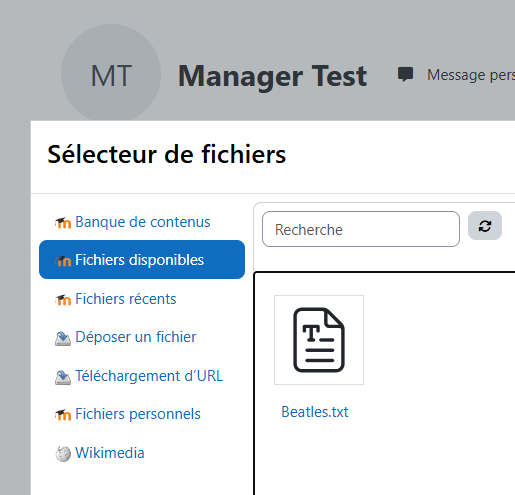
Task: Click the download icon beside Téléchargement d'URL
Action: tap(63, 377)
